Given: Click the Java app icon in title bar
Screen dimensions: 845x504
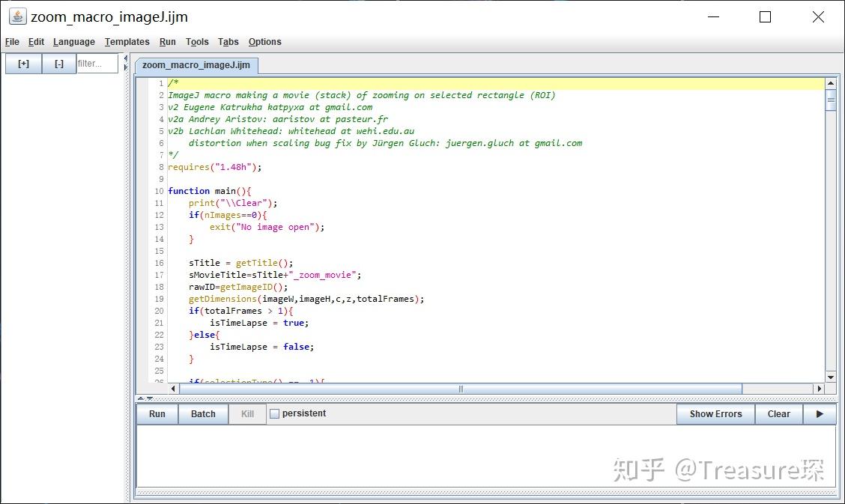Looking at the screenshot, I should 17,16.
